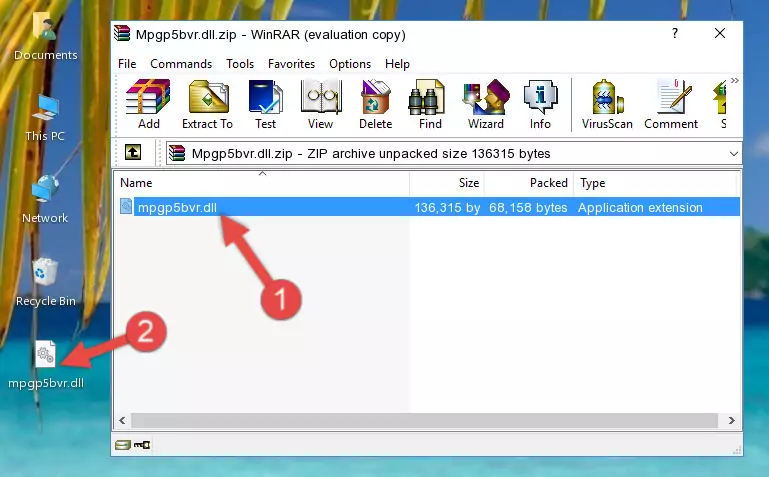Click the WinRAR title bar help button

(675, 33)
